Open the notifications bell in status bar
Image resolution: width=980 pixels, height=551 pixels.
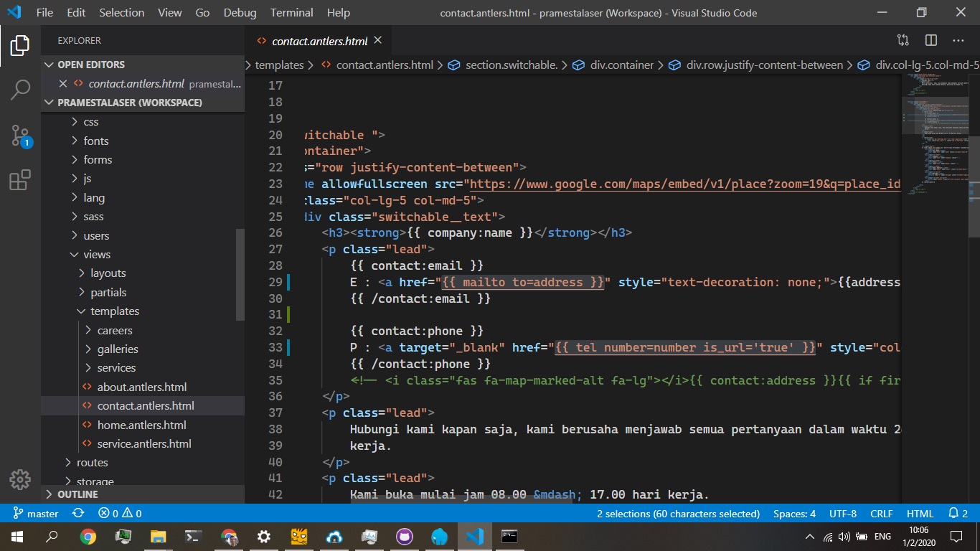click(x=958, y=514)
